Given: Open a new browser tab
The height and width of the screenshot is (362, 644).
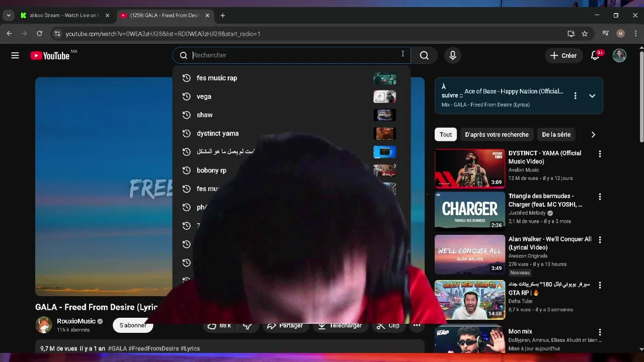Looking at the screenshot, I should pos(222,16).
